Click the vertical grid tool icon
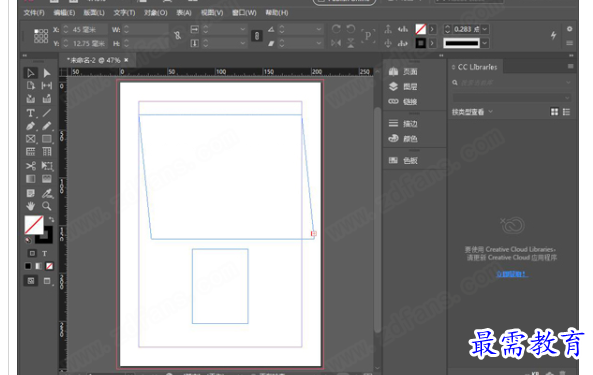The width and height of the screenshot is (593, 375). point(47,152)
